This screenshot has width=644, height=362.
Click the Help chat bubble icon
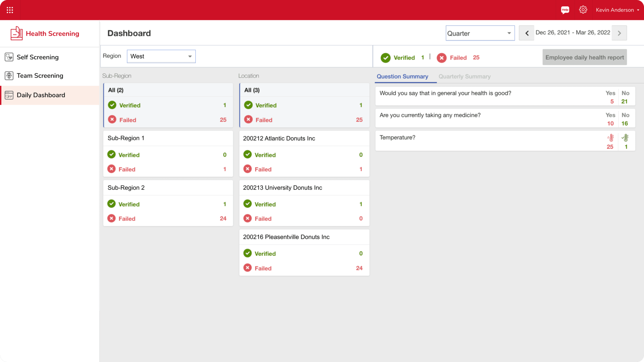click(565, 10)
